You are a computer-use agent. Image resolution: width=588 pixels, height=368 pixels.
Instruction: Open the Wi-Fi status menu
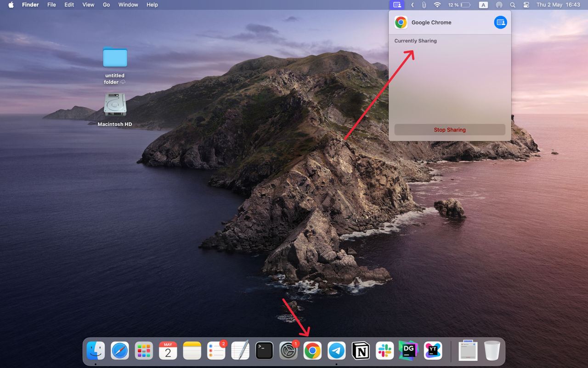[437, 5]
